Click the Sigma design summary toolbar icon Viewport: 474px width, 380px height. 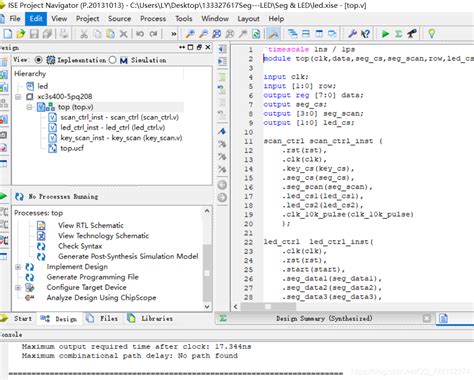(x=398, y=34)
